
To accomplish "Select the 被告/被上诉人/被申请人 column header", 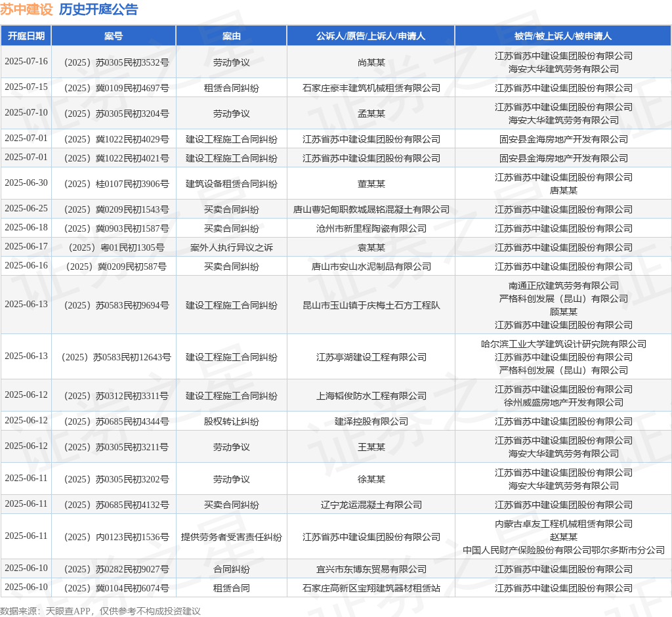I will click(x=563, y=36).
